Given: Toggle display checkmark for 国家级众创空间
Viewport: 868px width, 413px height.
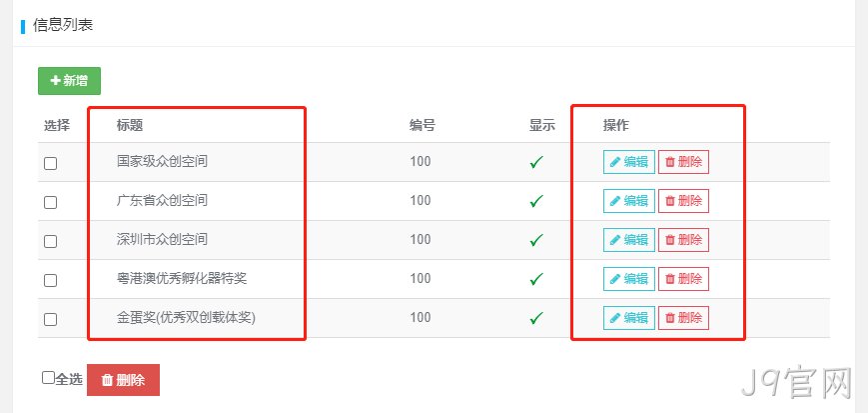Looking at the screenshot, I should pos(535,162).
